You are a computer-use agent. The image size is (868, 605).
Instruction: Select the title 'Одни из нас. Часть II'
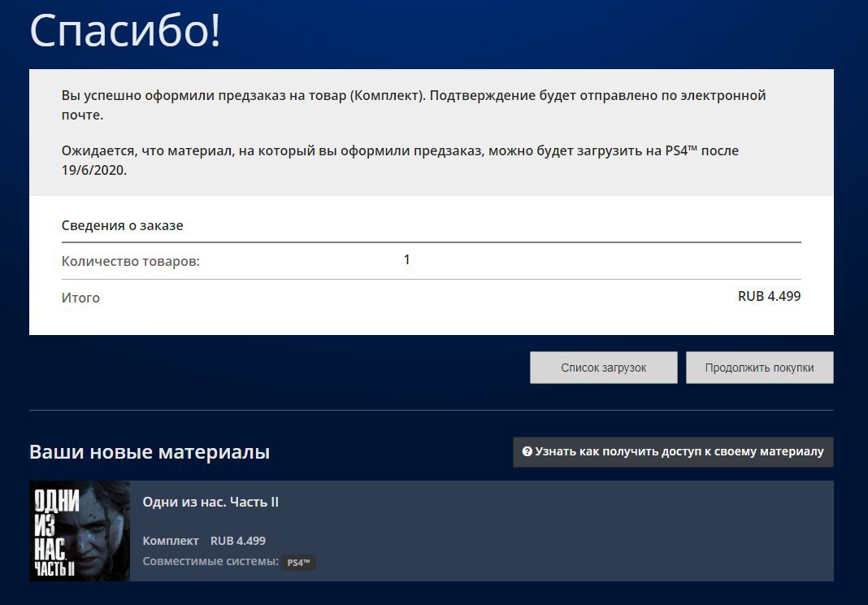point(210,502)
